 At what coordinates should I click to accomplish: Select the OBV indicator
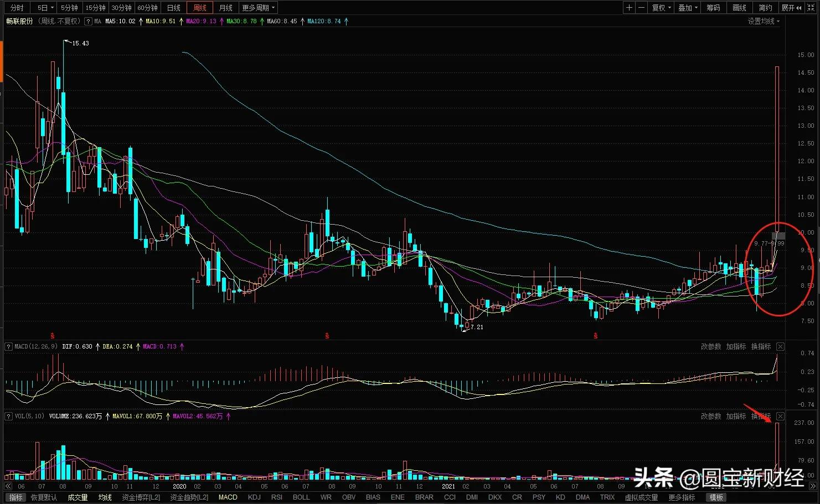pyautogui.click(x=349, y=497)
